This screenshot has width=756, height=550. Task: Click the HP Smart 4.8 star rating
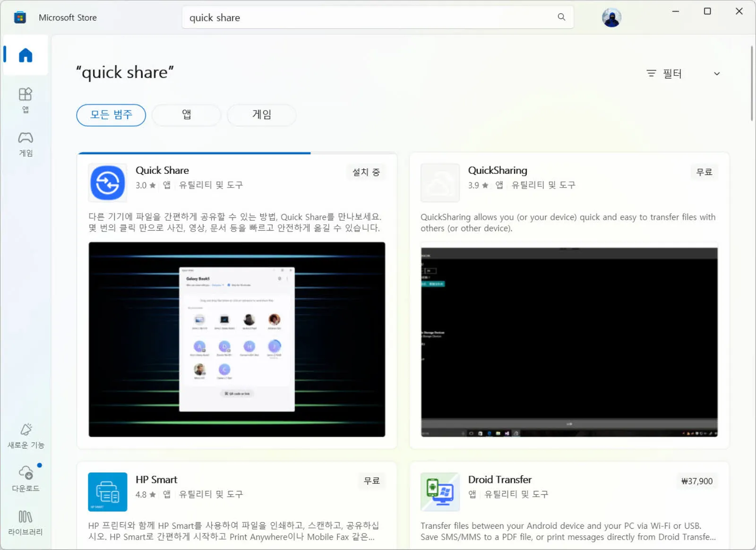click(146, 494)
